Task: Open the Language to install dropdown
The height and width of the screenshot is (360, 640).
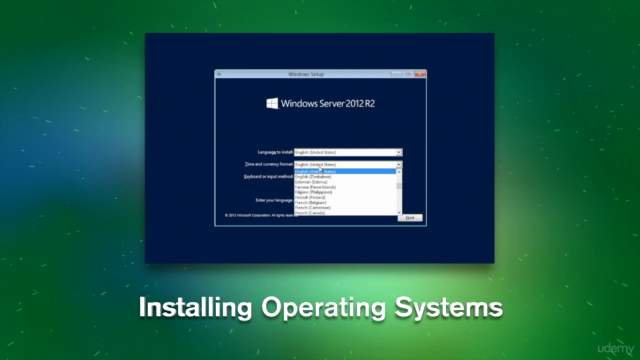Action: (x=348, y=152)
